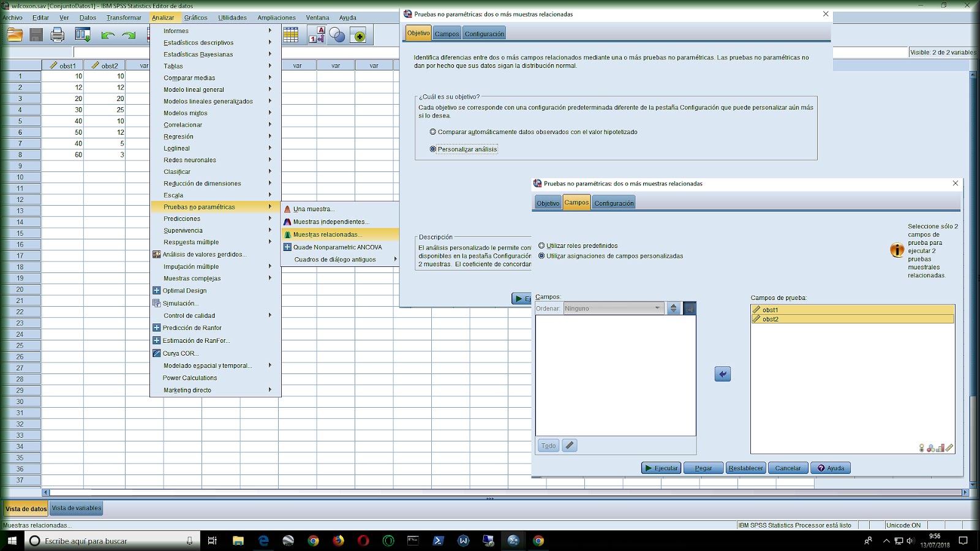Click the Power Calculations menu entry
The height and width of the screenshot is (551, 980).
tap(216, 378)
